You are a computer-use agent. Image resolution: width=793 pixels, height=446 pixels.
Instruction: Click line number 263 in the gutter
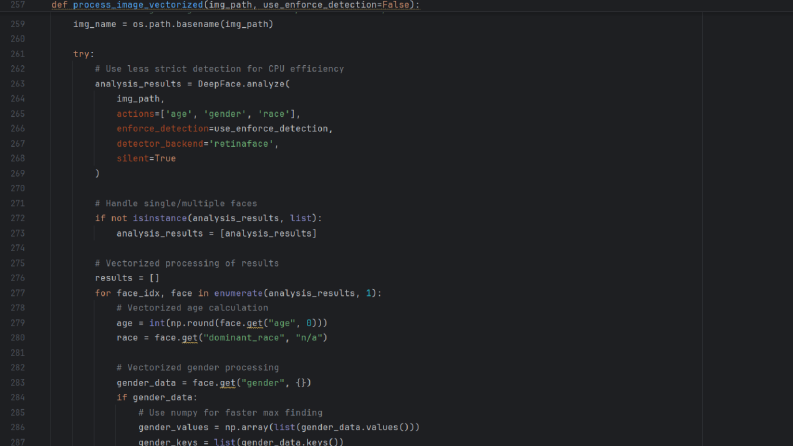(18, 84)
